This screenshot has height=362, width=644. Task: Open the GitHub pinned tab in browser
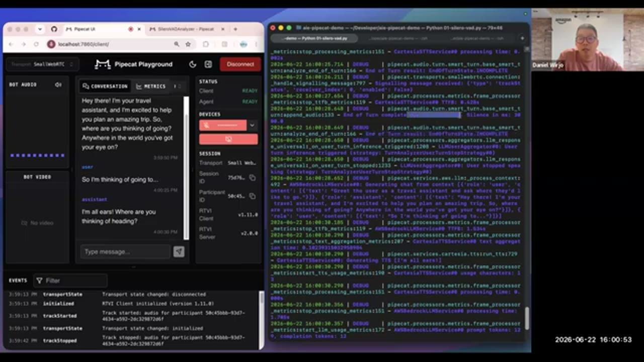(54, 29)
